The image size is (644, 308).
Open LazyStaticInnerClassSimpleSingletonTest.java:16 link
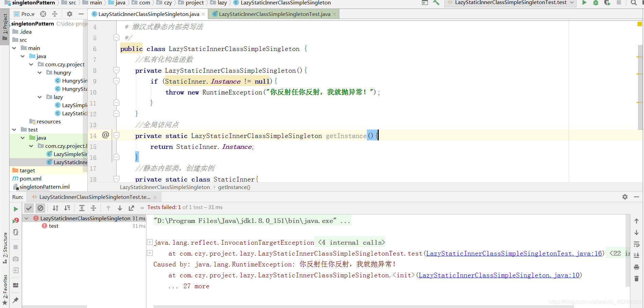click(514, 253)
